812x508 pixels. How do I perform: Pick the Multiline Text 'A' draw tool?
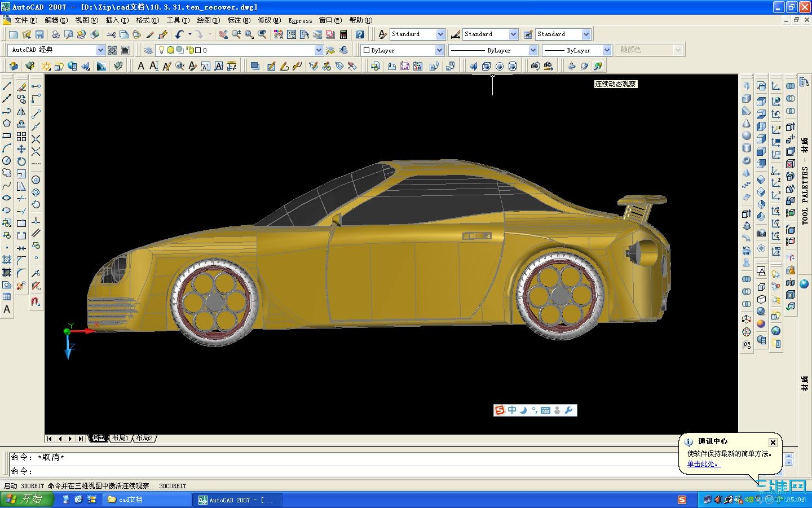point(7,309)
